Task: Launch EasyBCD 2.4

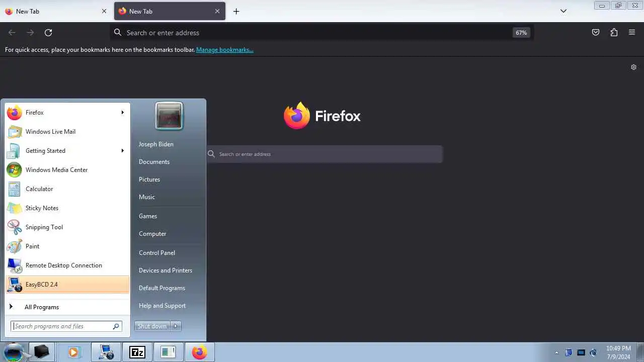Action: tap(67, 285)
